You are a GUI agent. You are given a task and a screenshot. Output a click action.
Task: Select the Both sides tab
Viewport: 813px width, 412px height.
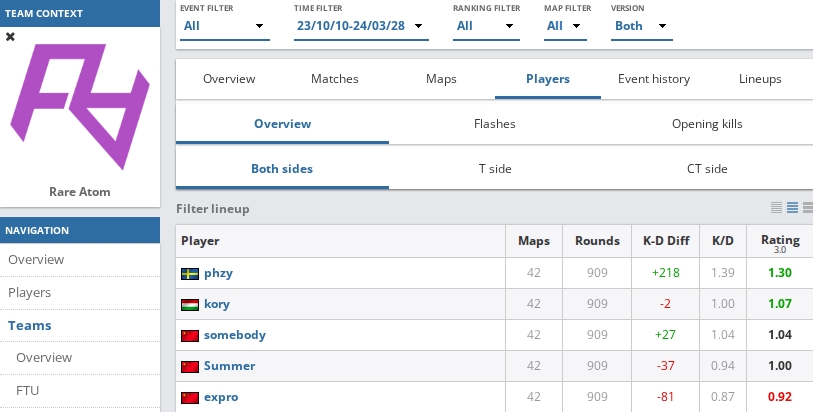(282, 169)
